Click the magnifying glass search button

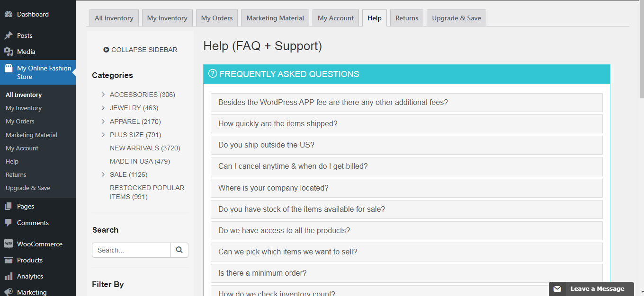179,250
